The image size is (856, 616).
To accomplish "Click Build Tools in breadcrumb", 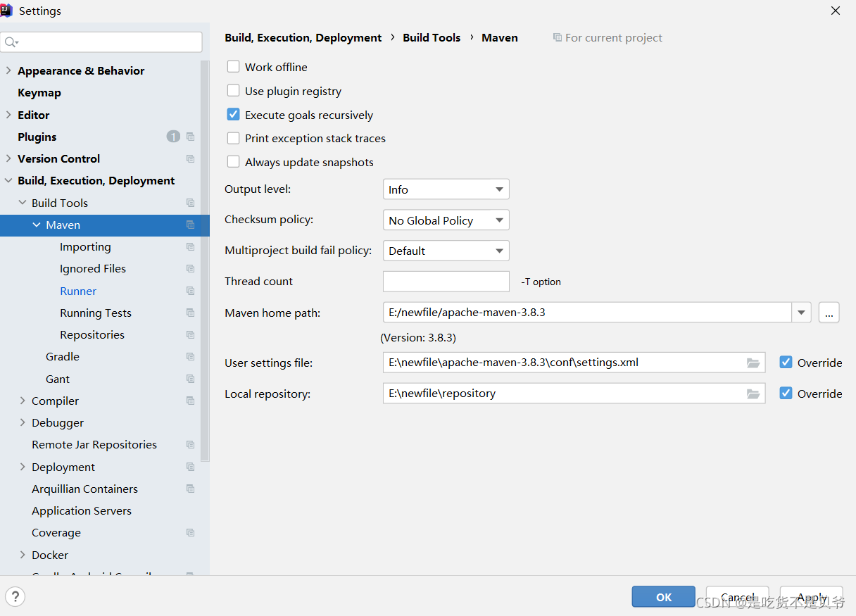I will click(x=432, y=37).
